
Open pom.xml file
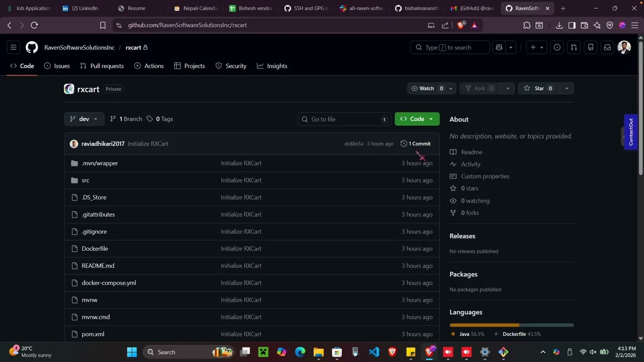93,334
